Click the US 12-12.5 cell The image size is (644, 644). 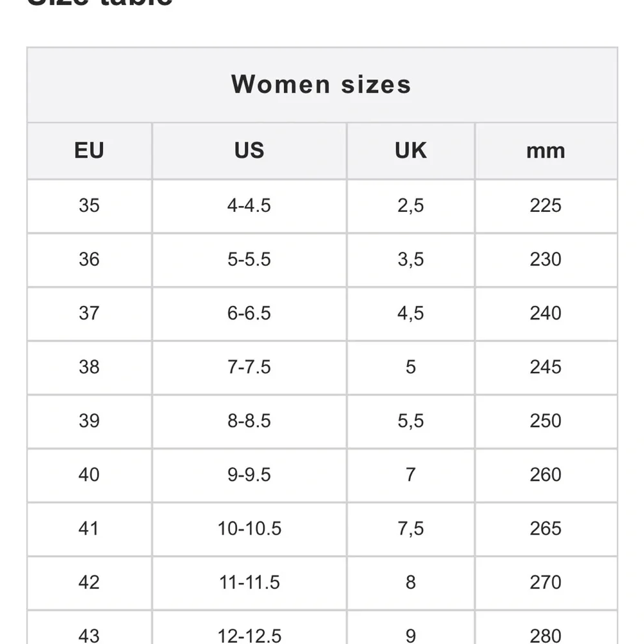249,634
